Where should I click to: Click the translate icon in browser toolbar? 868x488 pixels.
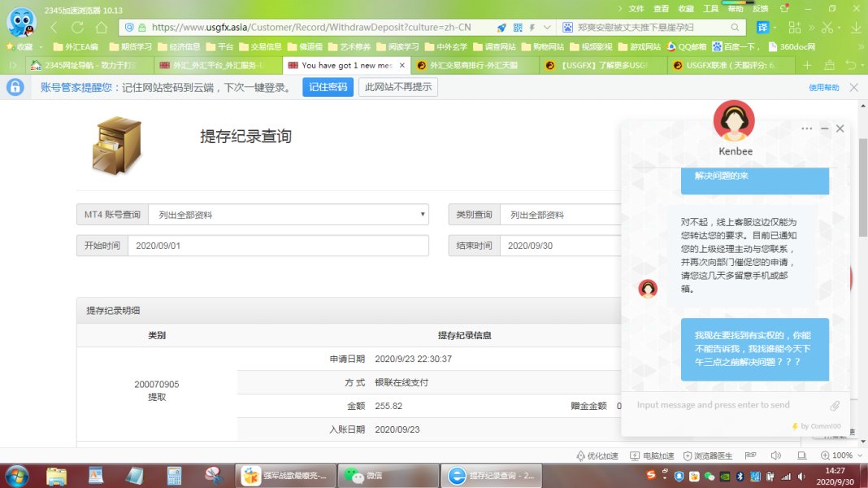tap(763, 28)
